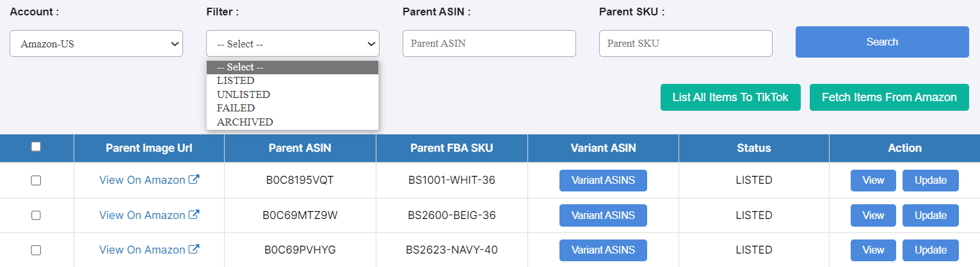The height and width of the screenshot is (267, 980).
Task: Pick ARCHIVED in the filter list
Action: click(245, 122)
